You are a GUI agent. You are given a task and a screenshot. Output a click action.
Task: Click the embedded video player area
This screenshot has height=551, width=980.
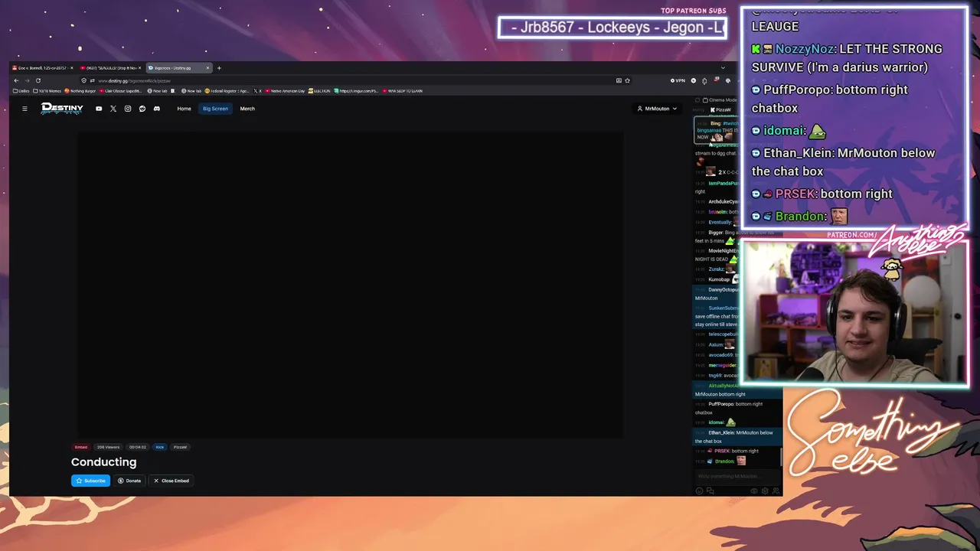pos(351,285)
